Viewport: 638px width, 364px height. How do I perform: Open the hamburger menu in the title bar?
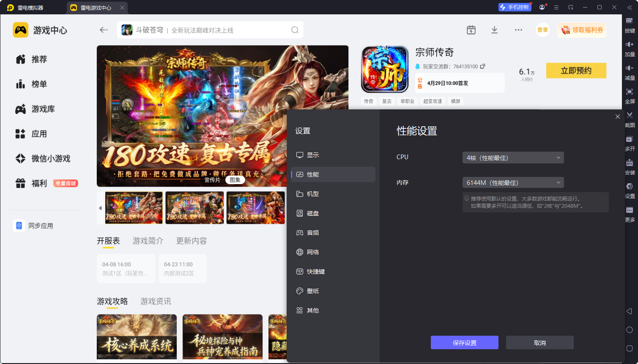556,7
